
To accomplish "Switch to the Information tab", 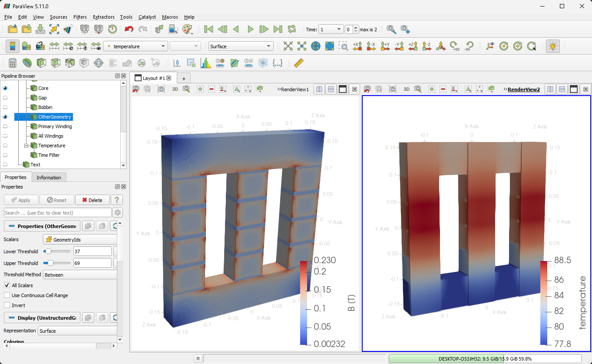I will [x=49, y=177].
